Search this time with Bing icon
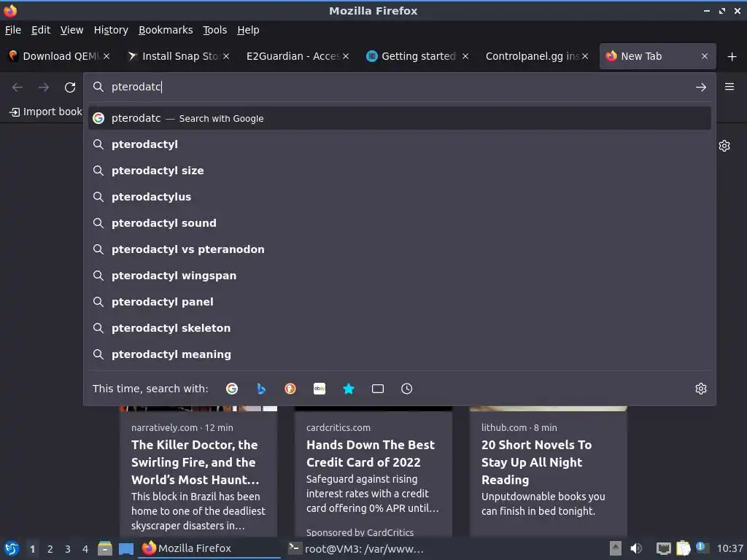The height and width of the screenshot is (560, 747). coord(261,389)
